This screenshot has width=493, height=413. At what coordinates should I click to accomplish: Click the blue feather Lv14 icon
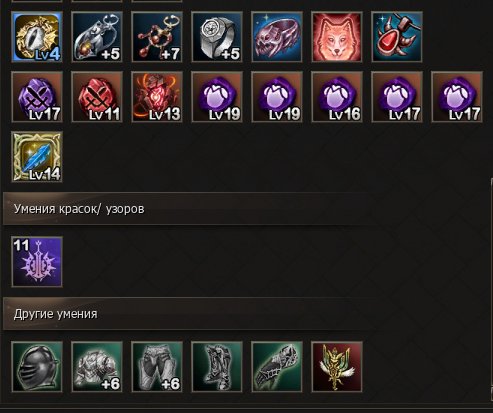tap(37, 157)
